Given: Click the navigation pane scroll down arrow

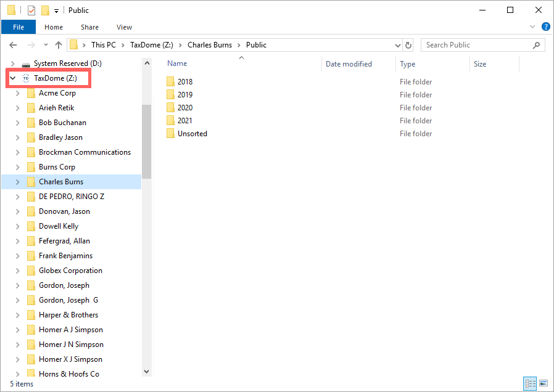Looking at the screenshot, I should coord(146,371).
